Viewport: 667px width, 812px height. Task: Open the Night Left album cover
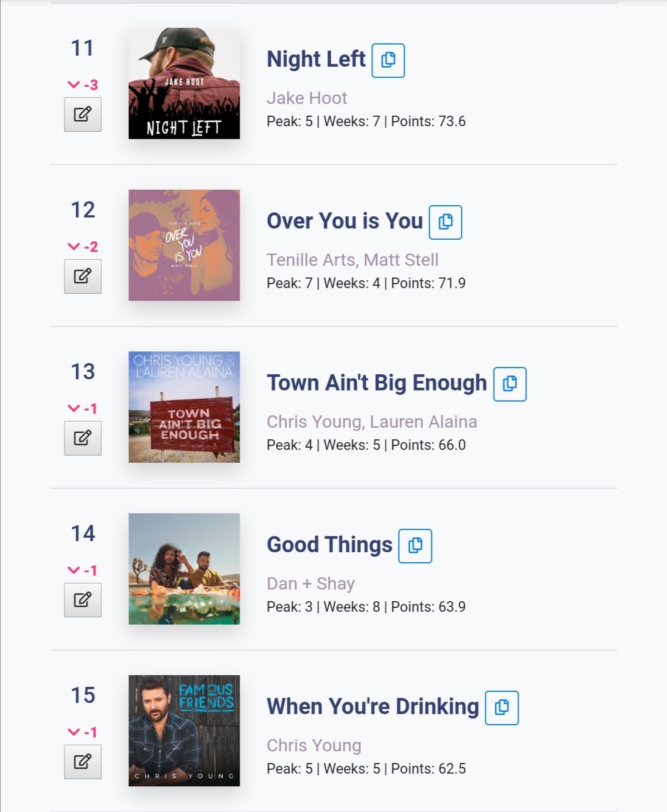click(x=184, y=83)
